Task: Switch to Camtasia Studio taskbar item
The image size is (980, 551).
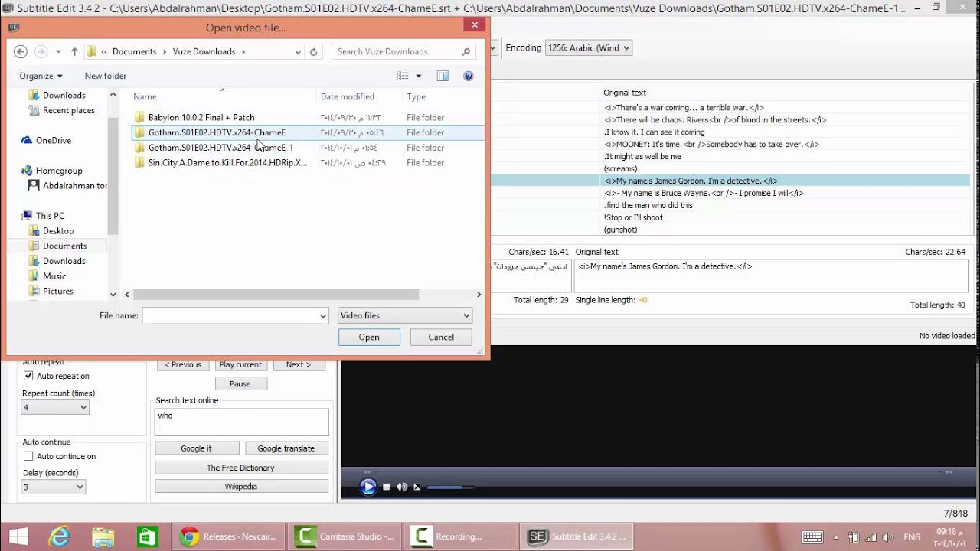Action: tap(345, 536)
